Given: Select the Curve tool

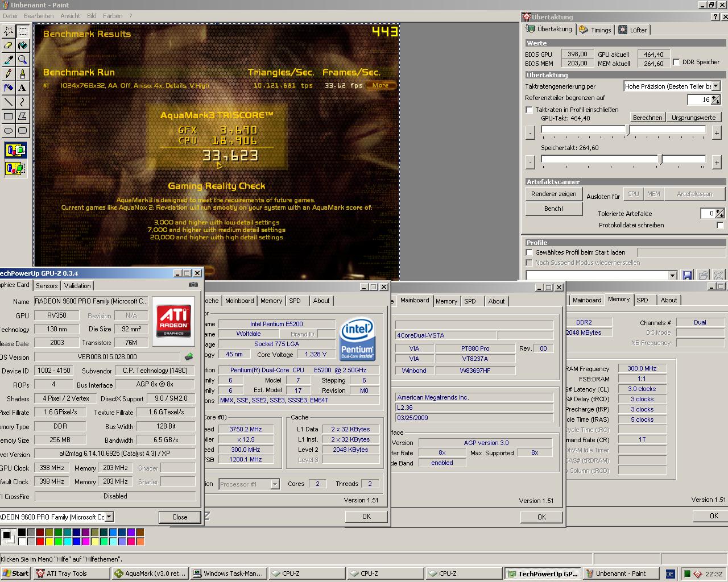Looking at the screenshot, I should [x=23, y=102].
